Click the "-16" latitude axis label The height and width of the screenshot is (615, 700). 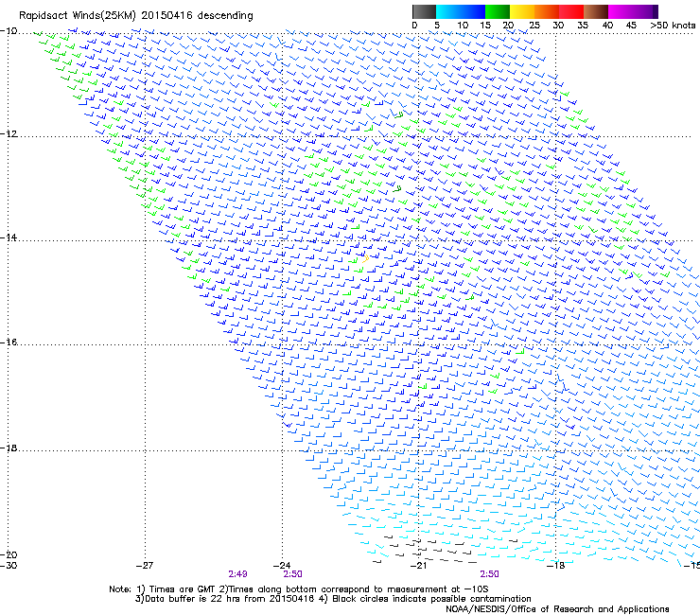point(9,343)
